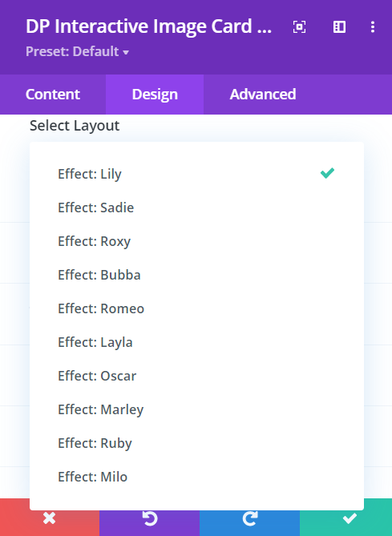Expand the Preset: Default dropdown
The width and height of the screenshot is (392, 536).
[x=77, y=51]
